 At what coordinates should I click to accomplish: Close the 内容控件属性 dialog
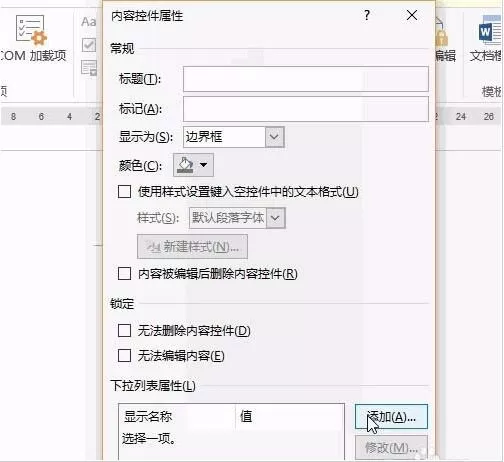tap(412, 15)
